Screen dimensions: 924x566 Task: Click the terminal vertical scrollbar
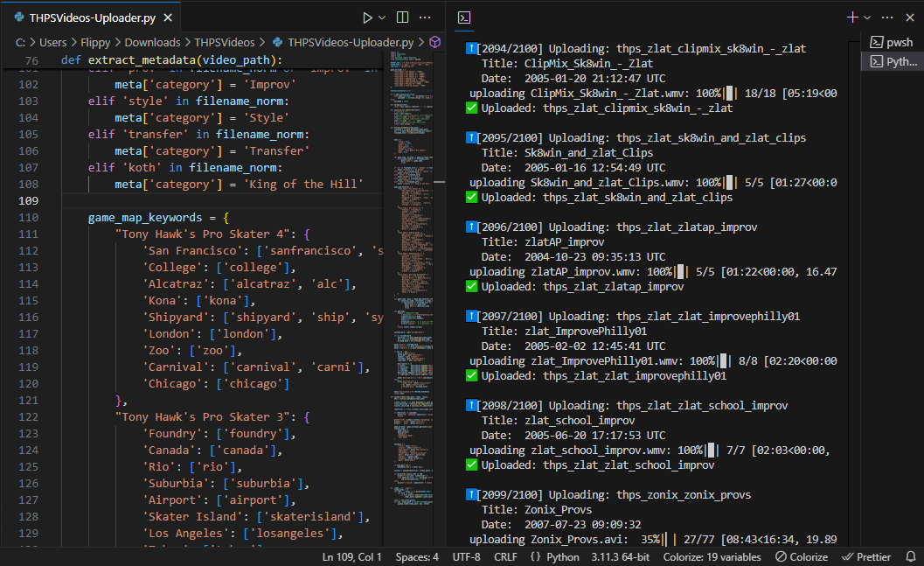click(853, 293)
